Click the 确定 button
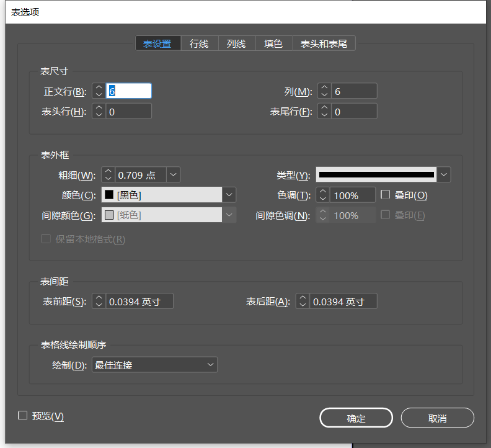Viewport: 491px width, 448px height. point(356,418)
